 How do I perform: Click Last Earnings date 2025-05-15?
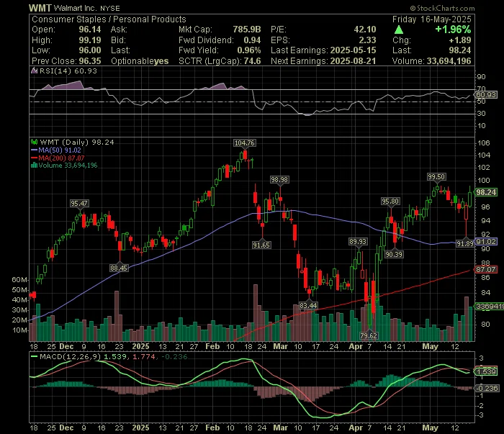[x=353, y=50]
